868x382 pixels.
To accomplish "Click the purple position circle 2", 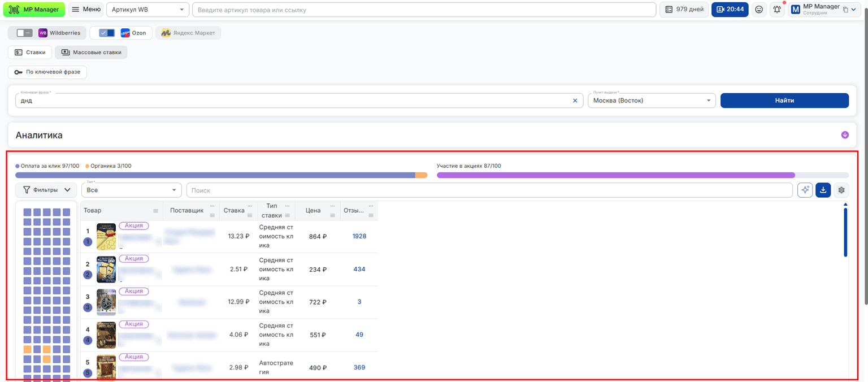I will pyautogui.click(x=88, y=275).
